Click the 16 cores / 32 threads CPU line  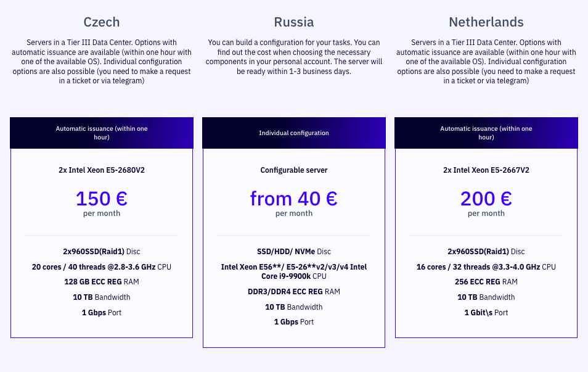(486, 267)
